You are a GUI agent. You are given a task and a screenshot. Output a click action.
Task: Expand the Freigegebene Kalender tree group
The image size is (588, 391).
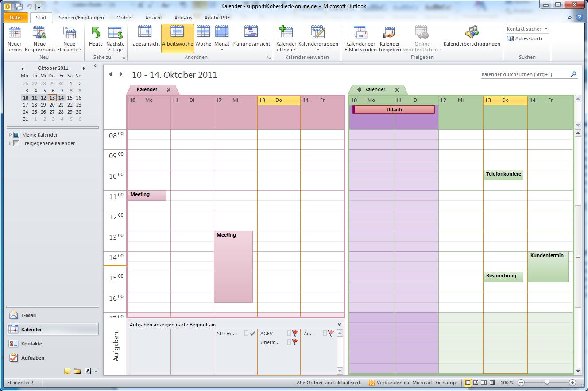tap(10, 143)
